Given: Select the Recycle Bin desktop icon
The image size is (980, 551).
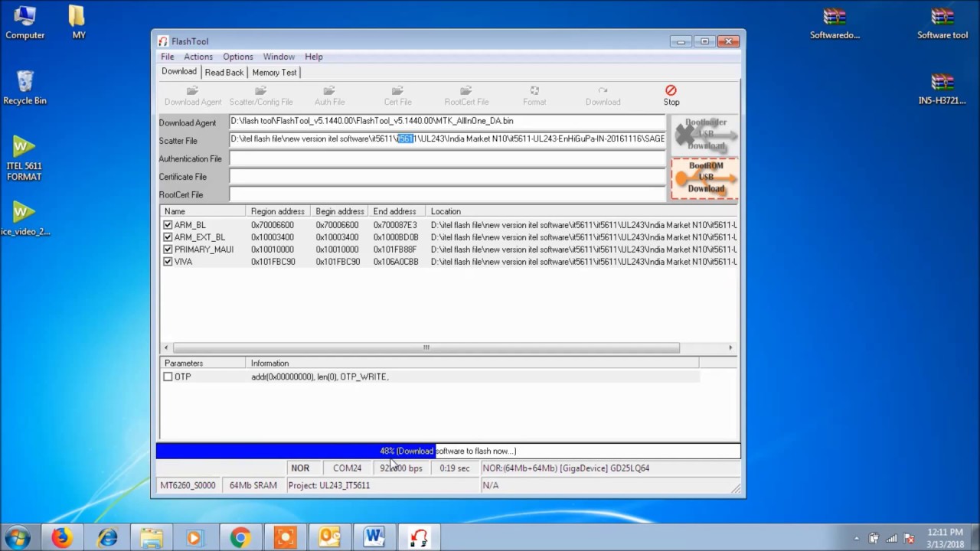Looking at the screenshot, I should tap(24, 87).
